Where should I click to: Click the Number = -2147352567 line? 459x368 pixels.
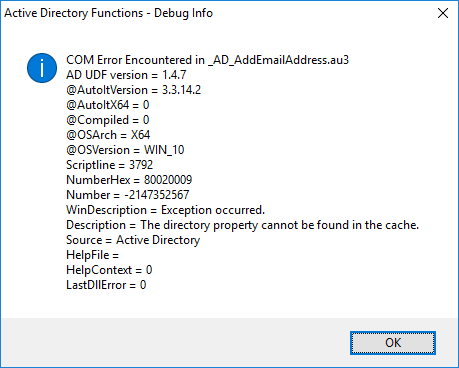coord(128,195)
